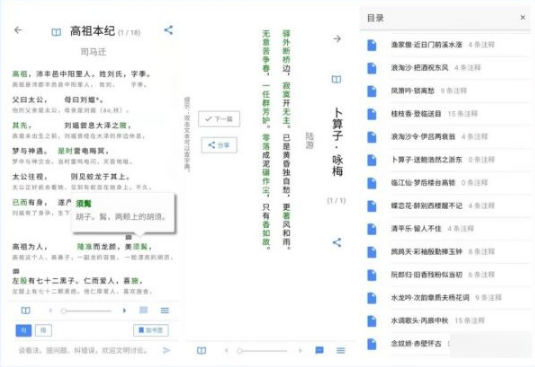
Task: Close the 目录 panel
Action: click(x=523, y=17)
